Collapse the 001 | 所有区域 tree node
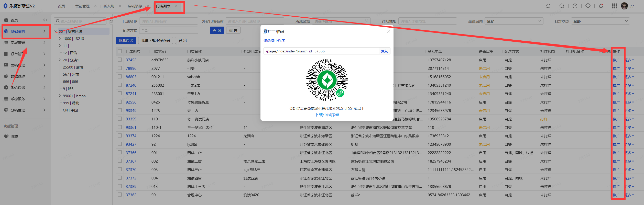 (56, 31)
